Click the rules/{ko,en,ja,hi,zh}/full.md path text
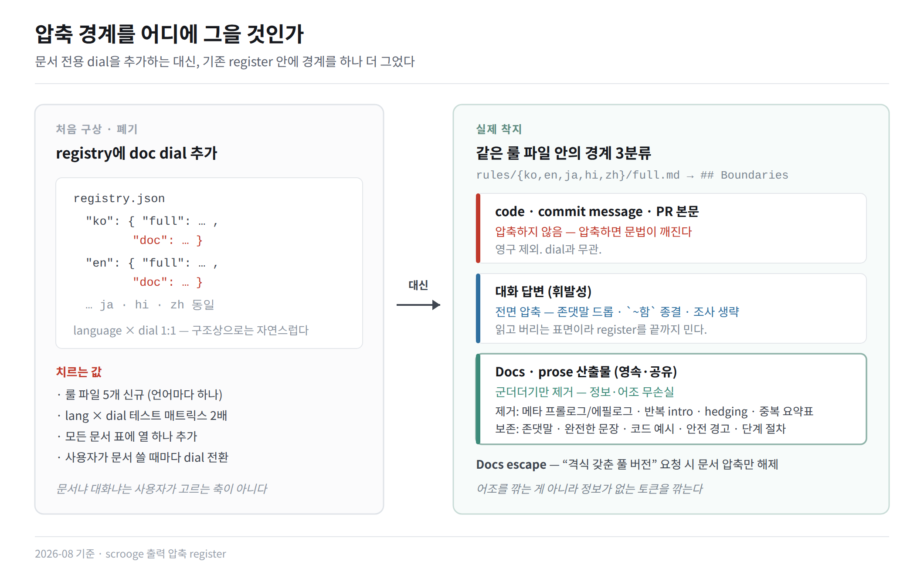Viewport: 924px width, 575px height. point(577,175)
